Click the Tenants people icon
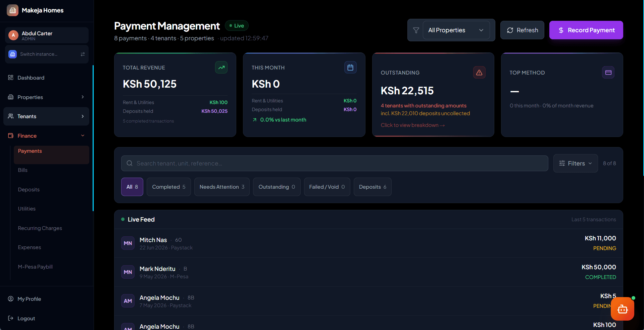 (11, 116)
